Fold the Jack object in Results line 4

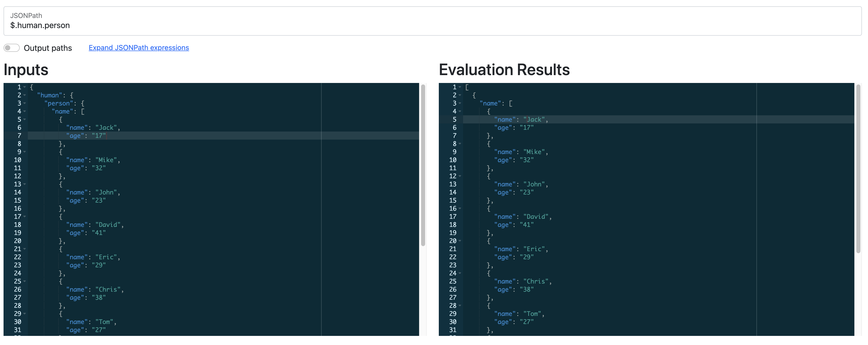click(460, 112)
